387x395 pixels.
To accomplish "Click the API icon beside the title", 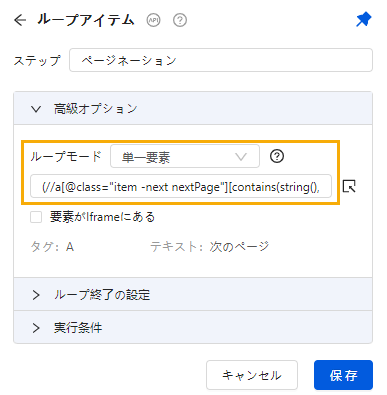I will pos(153,20).
